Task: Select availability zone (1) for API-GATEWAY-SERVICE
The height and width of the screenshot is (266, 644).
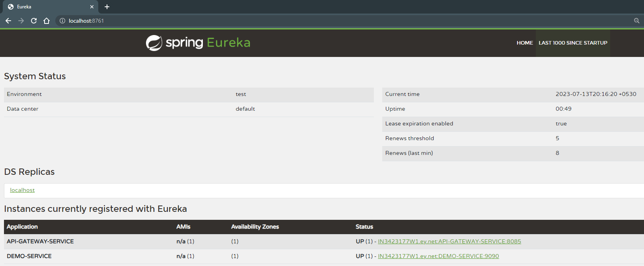Action: point(235,242)
